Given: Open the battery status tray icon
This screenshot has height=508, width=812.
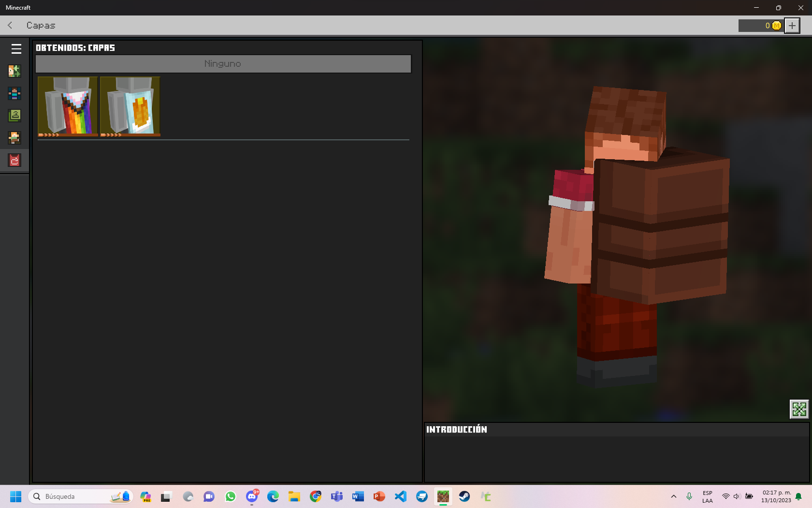Looking at the screenshot, I should click(749, 496).
